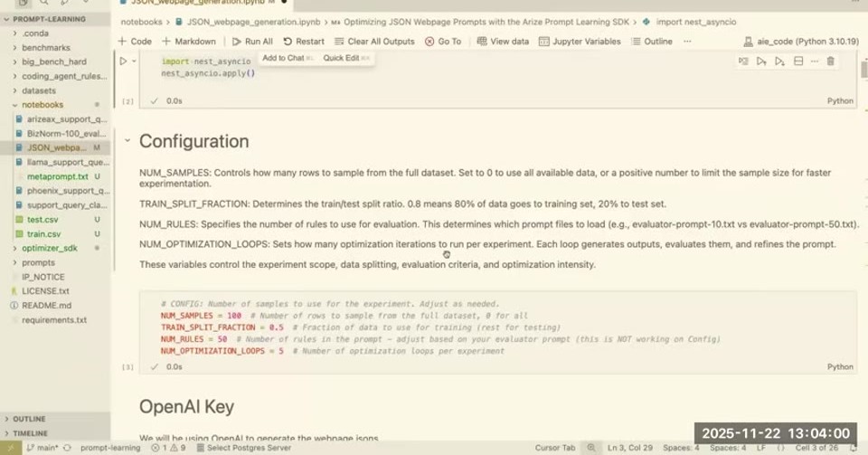The height and width of the screenshot is (455, 868).
Task: Show the notebook Outline
Action: (x=652, y=42)
